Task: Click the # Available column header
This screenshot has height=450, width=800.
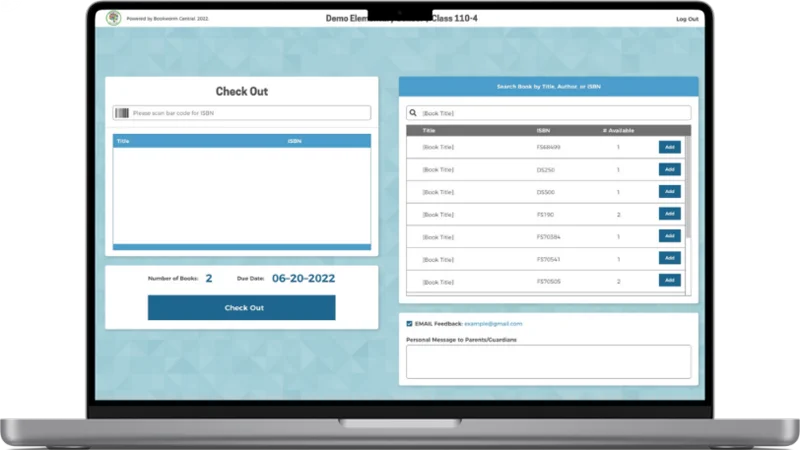Action: [618, 131]
